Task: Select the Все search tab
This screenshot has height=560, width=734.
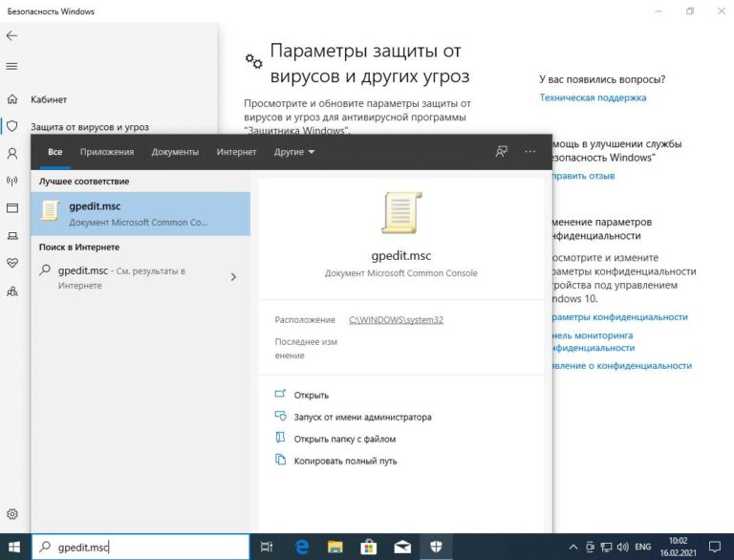Action: (54, 152)
